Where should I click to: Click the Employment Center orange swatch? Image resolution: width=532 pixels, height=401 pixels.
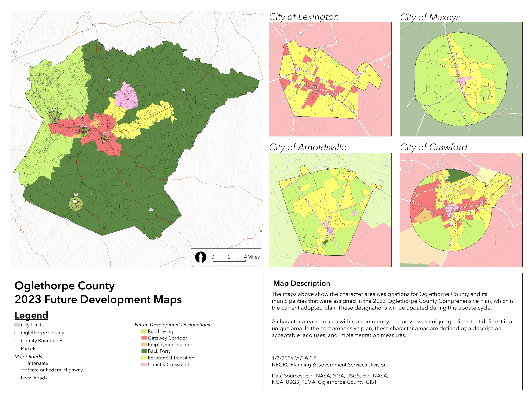pos(144,344)
